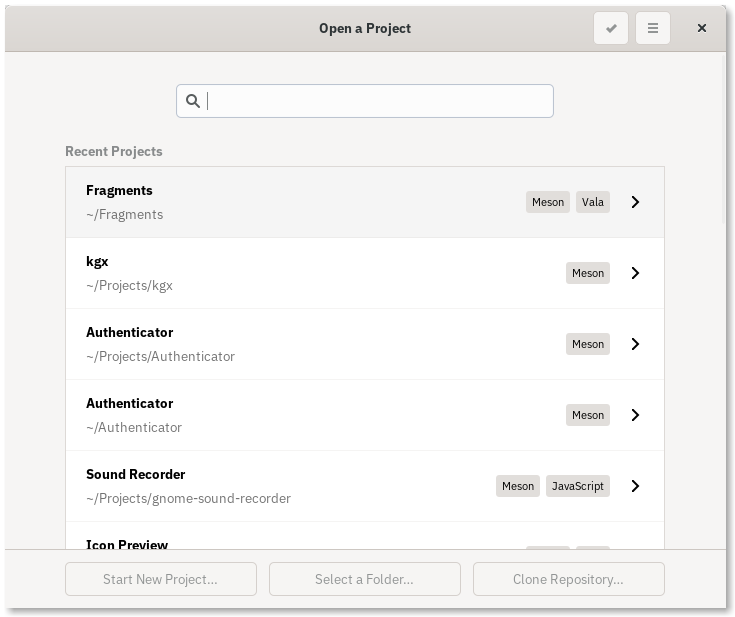Click the chevron for ~/Authenticator project
735x617 pixels.
point(635,415)
